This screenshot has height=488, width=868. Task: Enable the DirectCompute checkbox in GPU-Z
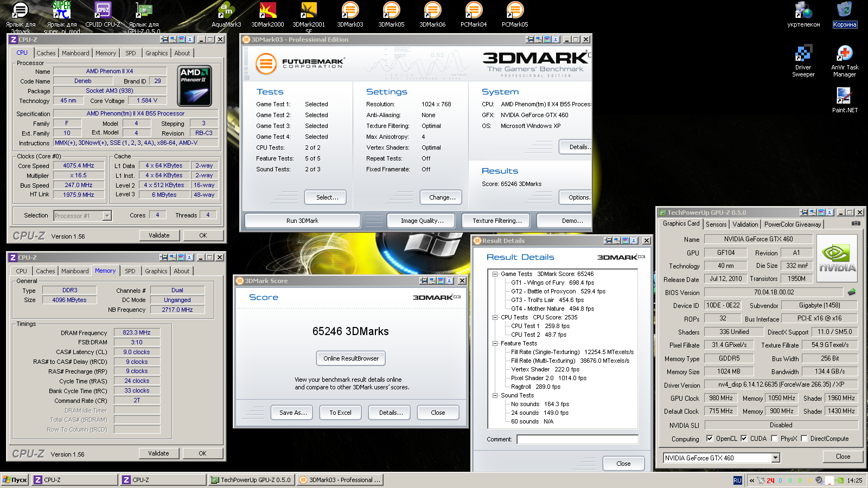coord(804,438)
